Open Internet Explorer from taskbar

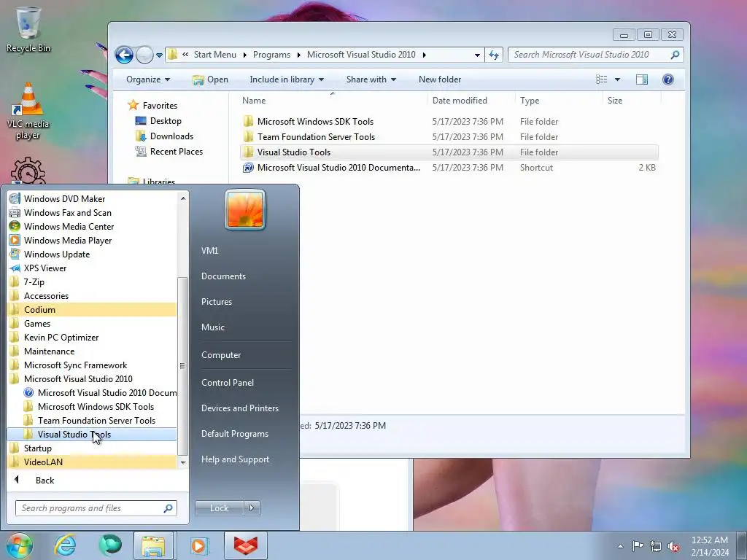pos(65,545)
